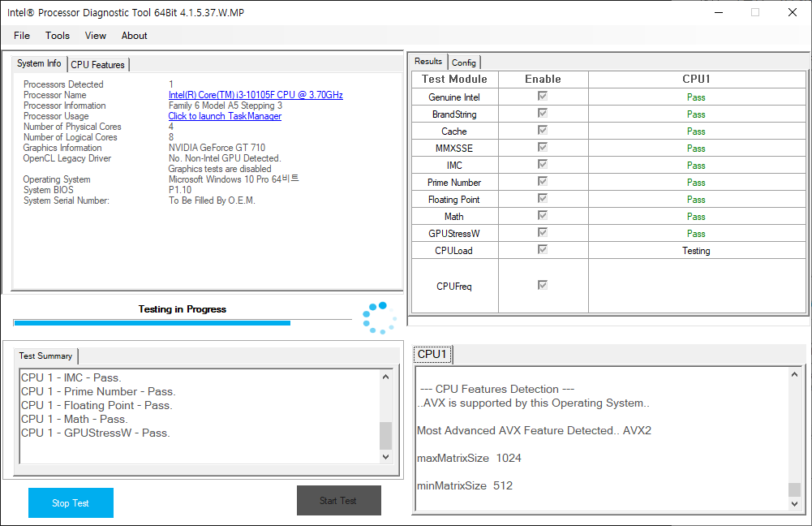
Task: Toggle the Cache enable checkbox
Action: [543, 130]
